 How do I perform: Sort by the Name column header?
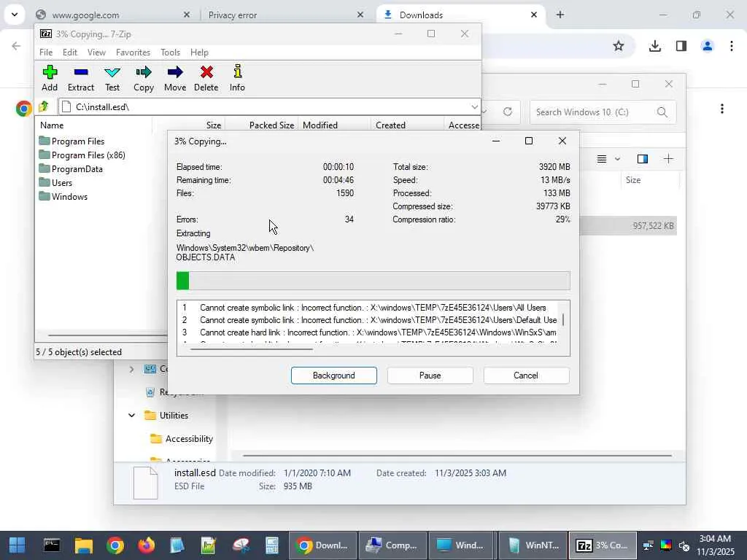(93, 125)
